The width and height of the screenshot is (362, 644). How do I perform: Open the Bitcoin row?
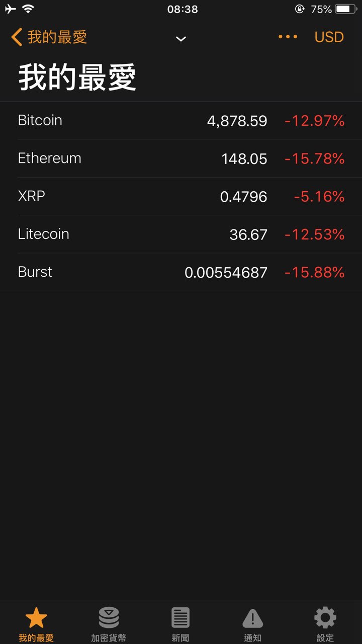pyautogui.click(x=181, y=121)
